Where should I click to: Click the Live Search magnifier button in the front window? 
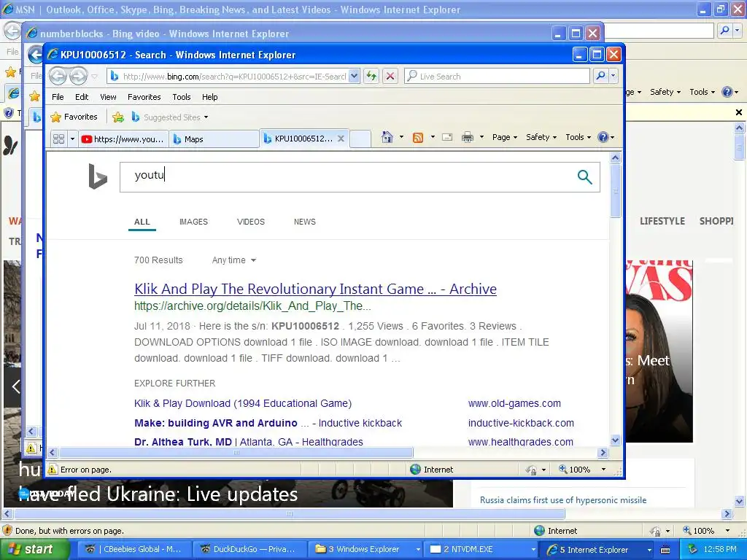click(x=600, y=76)
